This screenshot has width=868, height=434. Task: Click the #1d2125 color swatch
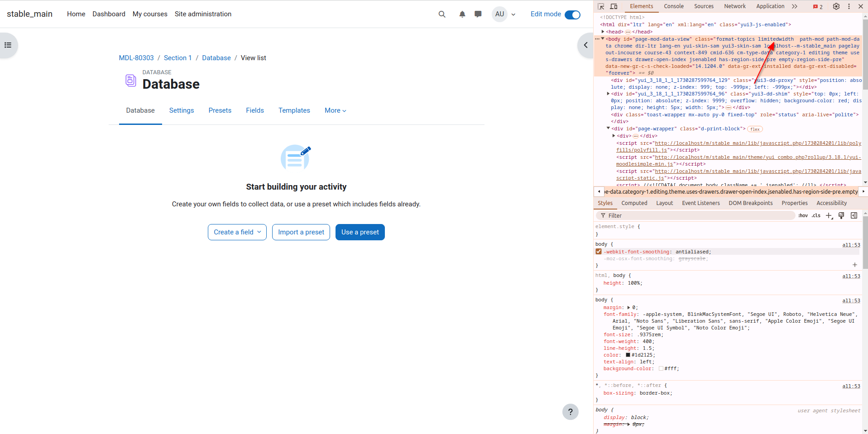(x=628, y=355)
